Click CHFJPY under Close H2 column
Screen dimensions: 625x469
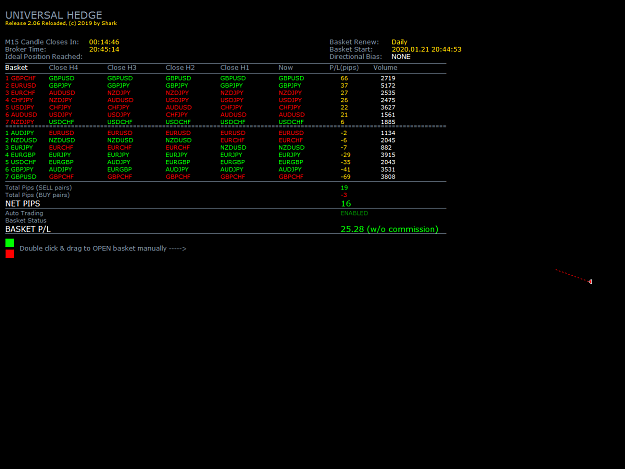[x=177, y=114]
